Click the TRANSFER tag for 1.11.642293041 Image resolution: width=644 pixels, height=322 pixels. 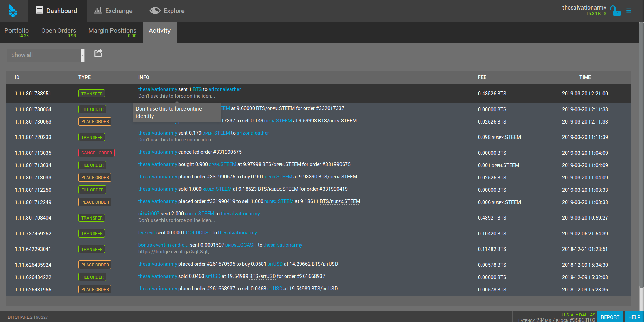point(92,249)
